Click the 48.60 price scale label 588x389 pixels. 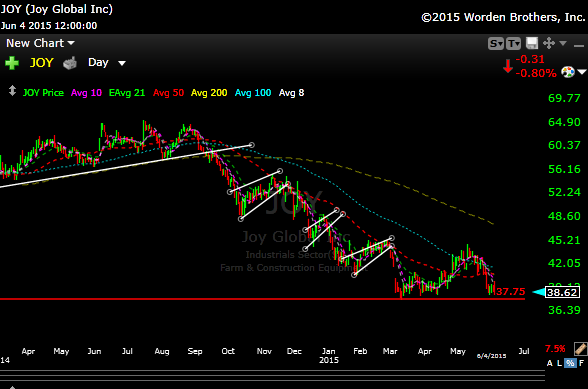click(564, 216)
